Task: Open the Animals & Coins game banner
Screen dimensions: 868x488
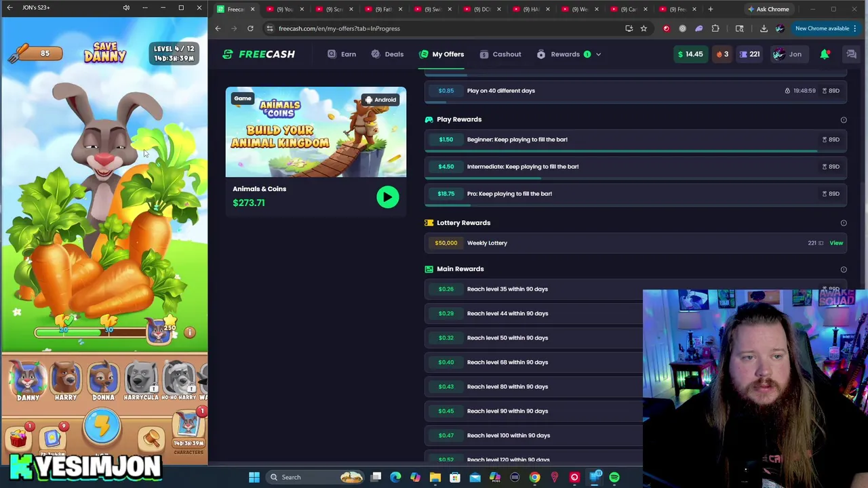Action: (316, 132)
